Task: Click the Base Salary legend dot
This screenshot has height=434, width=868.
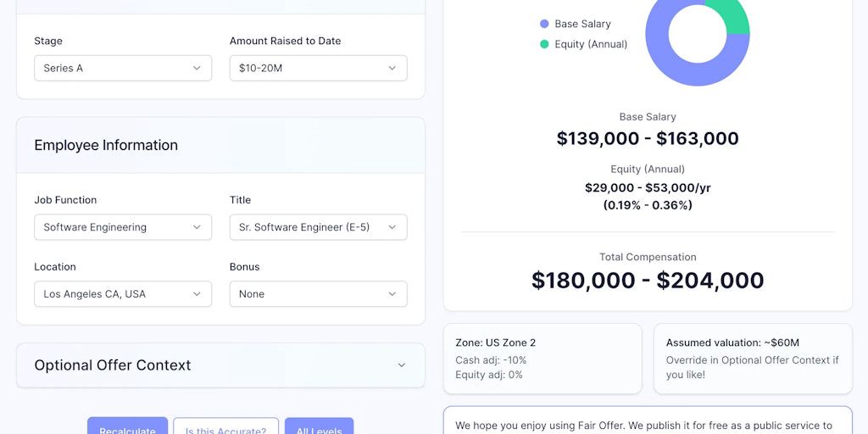Action: [x=544, y=24]
